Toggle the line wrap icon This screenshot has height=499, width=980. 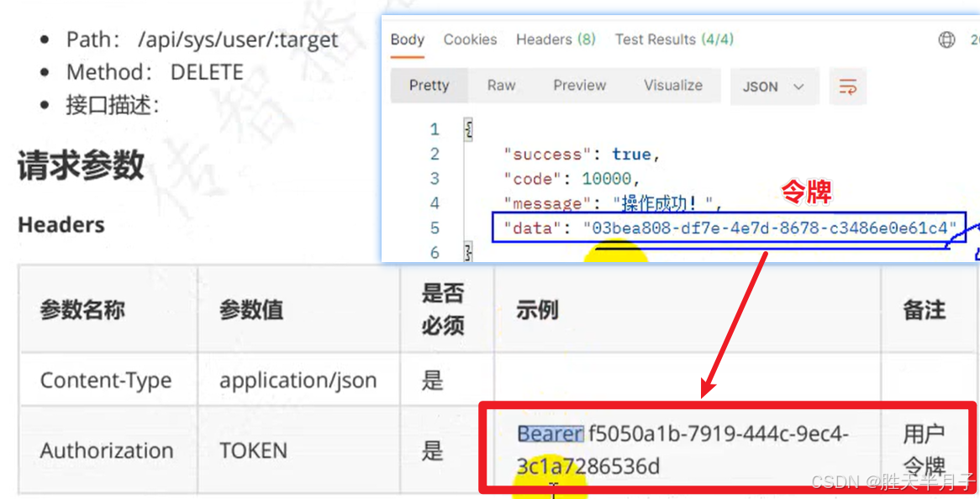[x=847, y=87]
